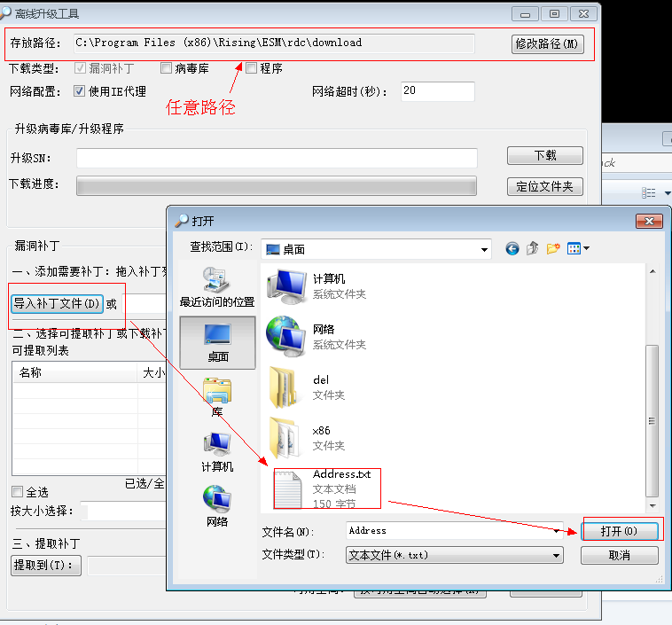
Task: Create new folder icon in Open dialog
Action: tap(553, 248)
